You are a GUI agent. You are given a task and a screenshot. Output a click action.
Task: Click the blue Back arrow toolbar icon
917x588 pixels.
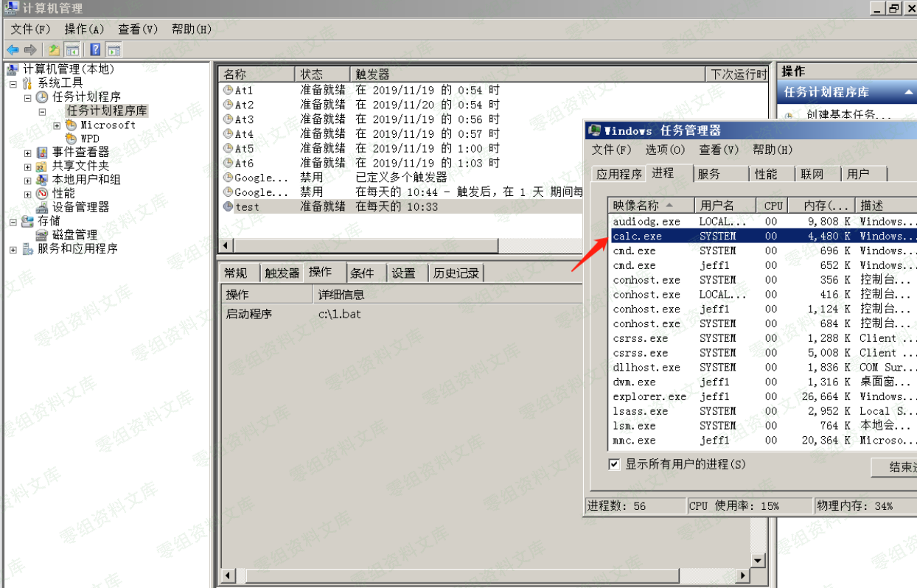(x=13, y=50)
